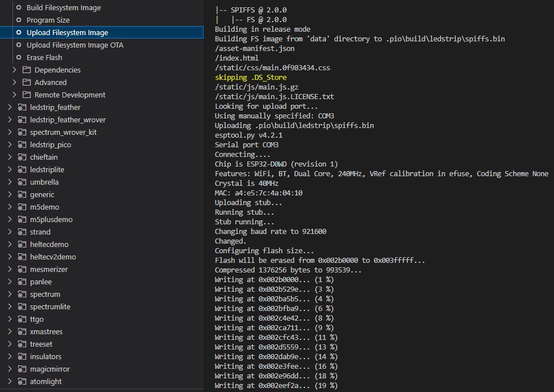Click xmastrees environment folder icon

pyautogui.click(x=22, y=331)
